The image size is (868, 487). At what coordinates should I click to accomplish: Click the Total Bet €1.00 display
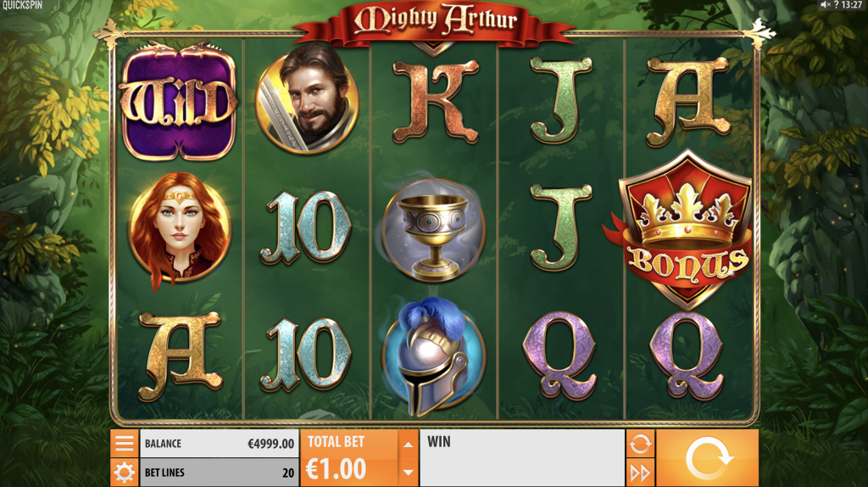[x=349, y=458]
